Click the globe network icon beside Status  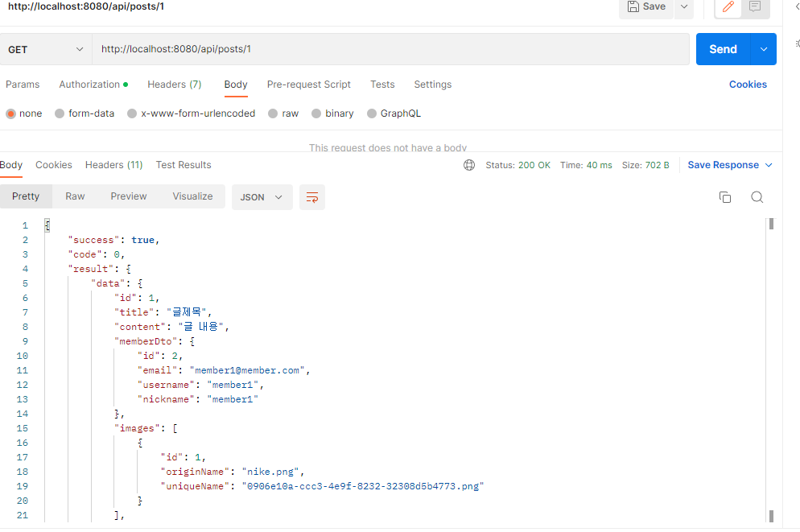469,165
